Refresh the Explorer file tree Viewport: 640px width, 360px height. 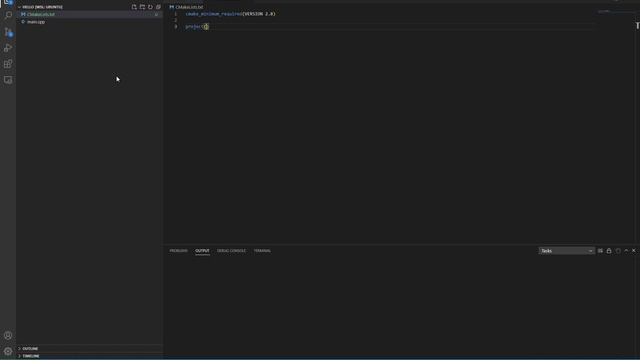pos(150,7)
